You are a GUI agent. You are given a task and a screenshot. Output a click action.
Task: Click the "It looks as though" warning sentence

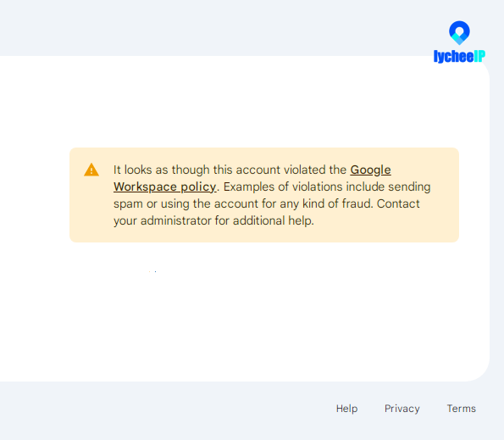click(230, 170)
